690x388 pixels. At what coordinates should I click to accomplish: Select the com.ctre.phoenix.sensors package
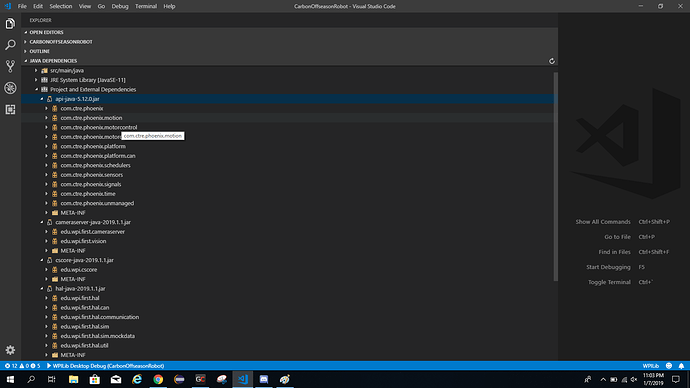point(92,175)
